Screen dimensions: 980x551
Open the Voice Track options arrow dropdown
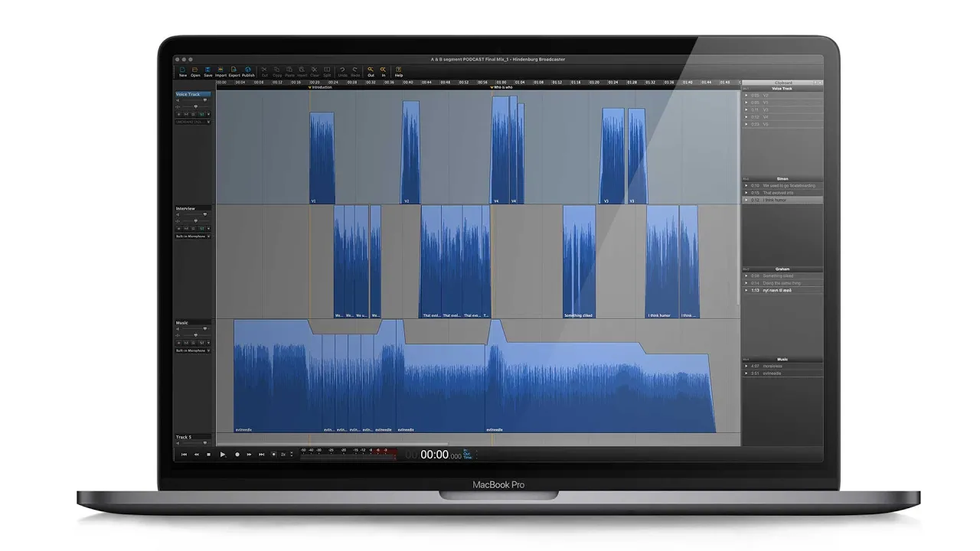point(208,114)
